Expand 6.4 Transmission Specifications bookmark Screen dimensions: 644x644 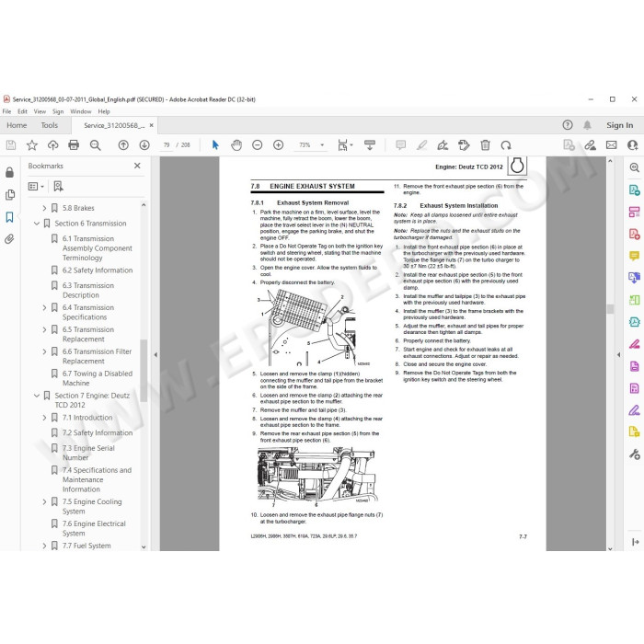[x=44, y=307]
